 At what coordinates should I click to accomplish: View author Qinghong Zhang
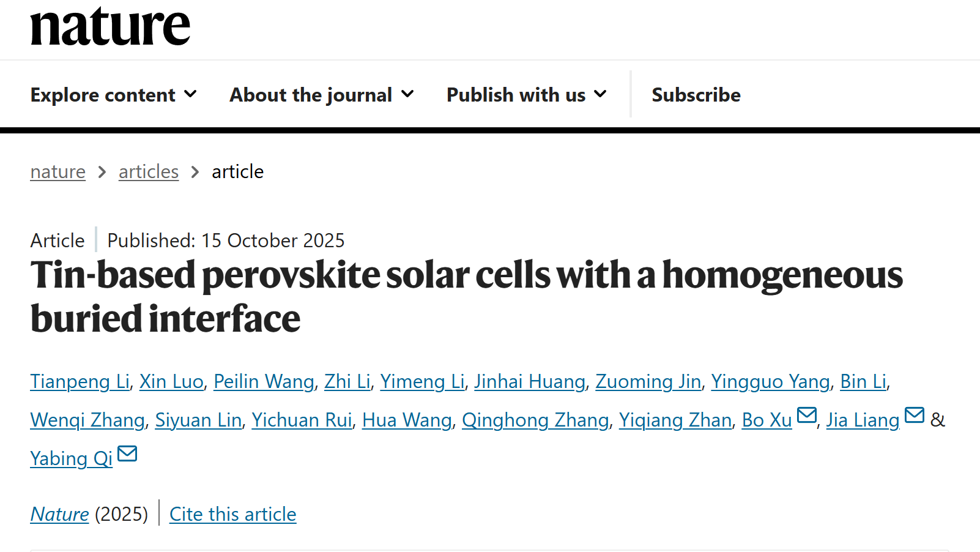[x=535, y=420]
